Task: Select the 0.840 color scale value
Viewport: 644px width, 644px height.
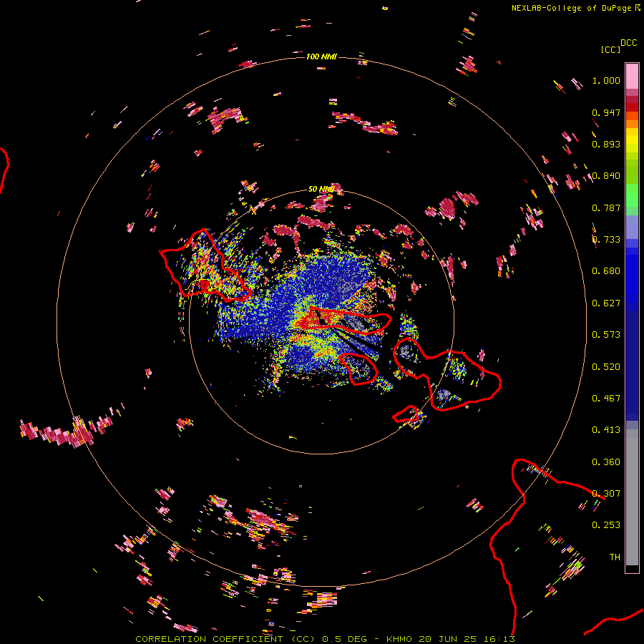Action: click(606, 176)
